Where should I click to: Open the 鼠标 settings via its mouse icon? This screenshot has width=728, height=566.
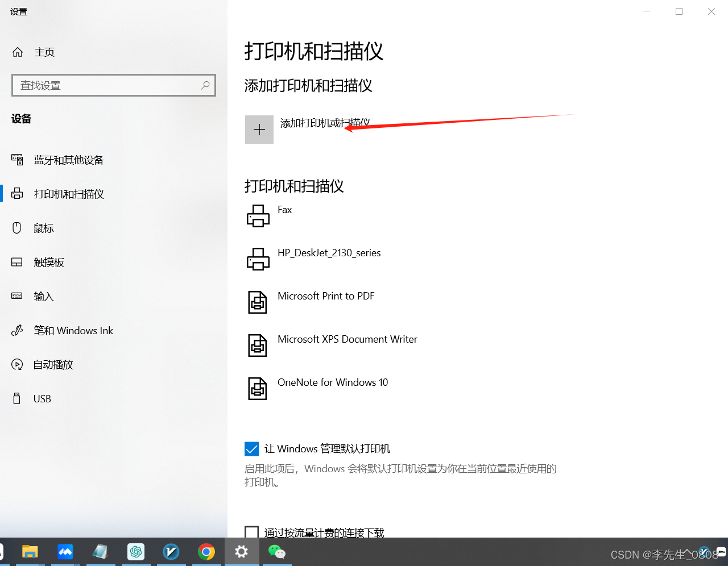(17, 228)
